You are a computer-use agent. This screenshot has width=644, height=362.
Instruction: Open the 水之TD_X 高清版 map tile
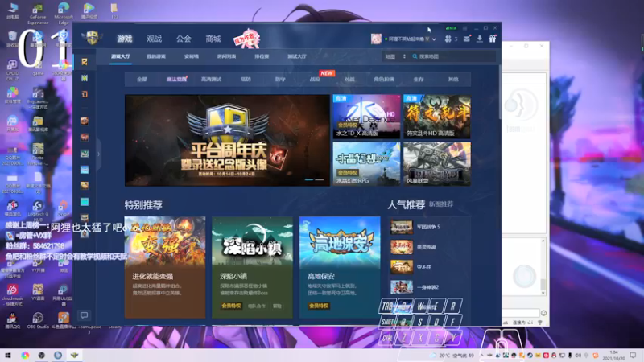click(366, 117)
